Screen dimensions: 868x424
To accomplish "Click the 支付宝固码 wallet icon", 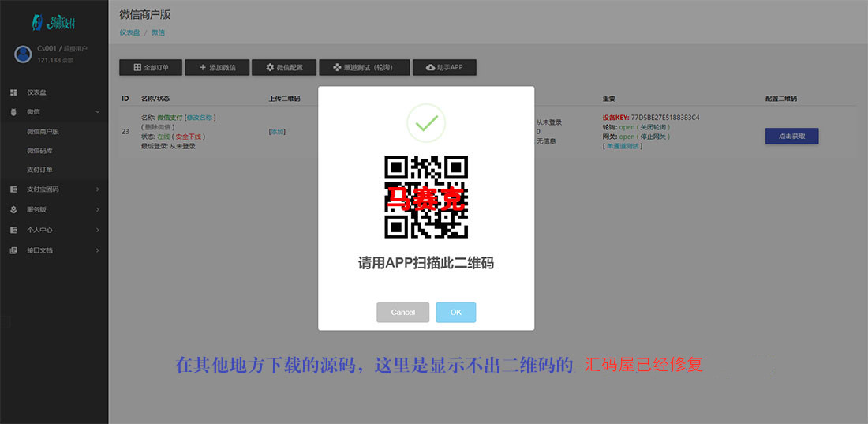I will 14,189.
